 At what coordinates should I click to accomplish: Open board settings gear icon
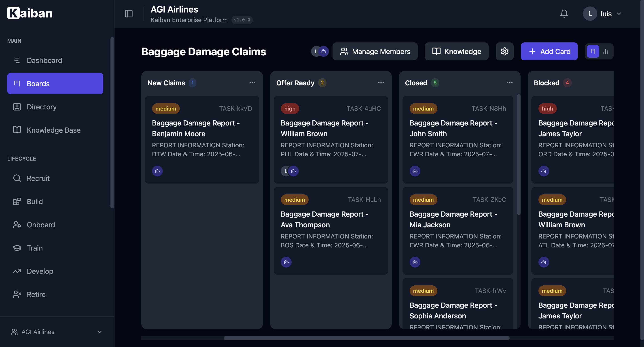tap(504, 51)
